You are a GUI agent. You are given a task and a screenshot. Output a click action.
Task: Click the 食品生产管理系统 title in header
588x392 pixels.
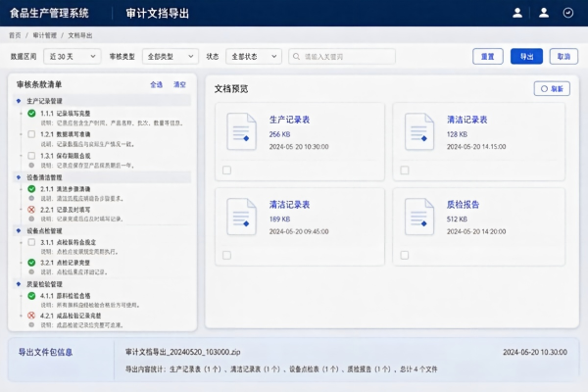49,13
